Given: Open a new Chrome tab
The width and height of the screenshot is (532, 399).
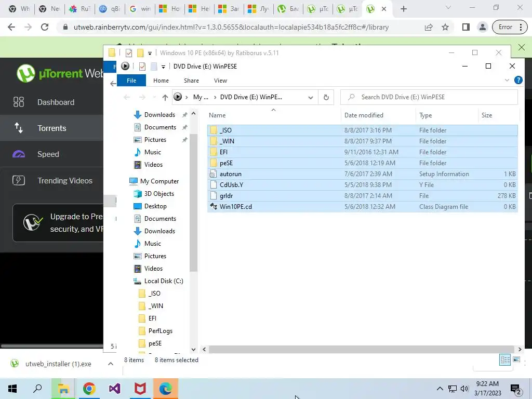Looking at the screenshot, I should [x=403, y=9].
